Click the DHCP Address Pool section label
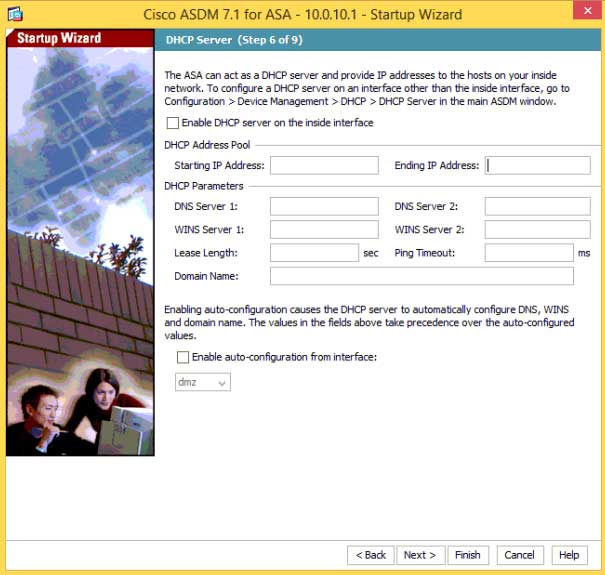 [207, 145]
